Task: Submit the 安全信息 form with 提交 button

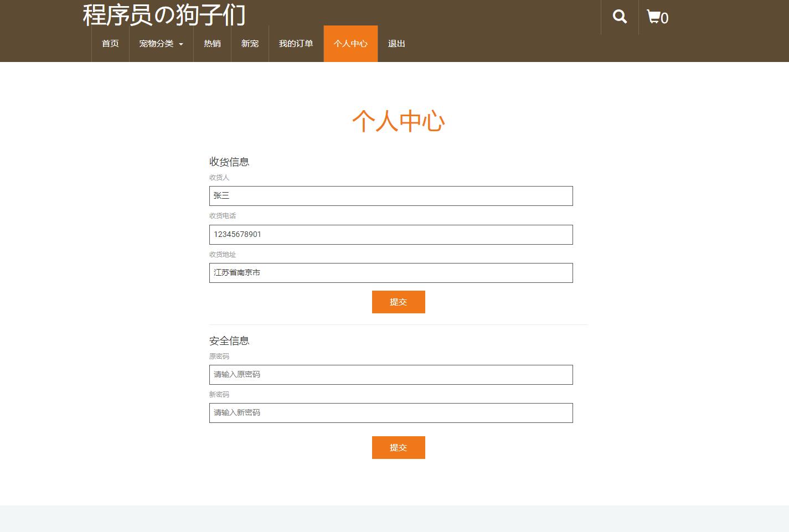Action: [x=398, y=447]
